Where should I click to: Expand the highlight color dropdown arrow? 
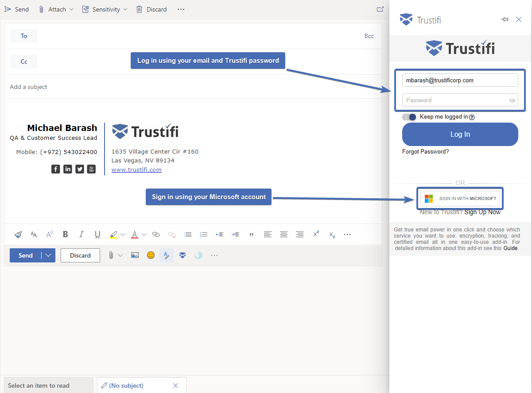[x=123, y=235]
